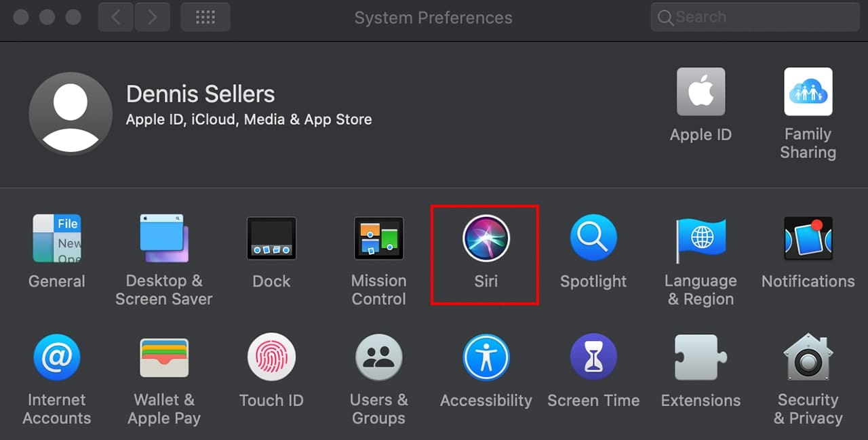Open Users & Groups pane
The width and height of the screenshot is (868, 440).
point(378,358)
